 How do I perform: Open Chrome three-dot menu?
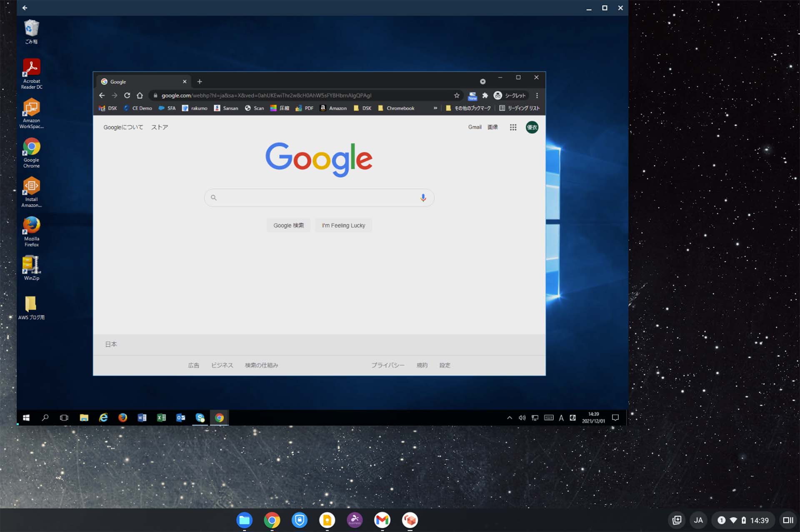pos(537,95)
